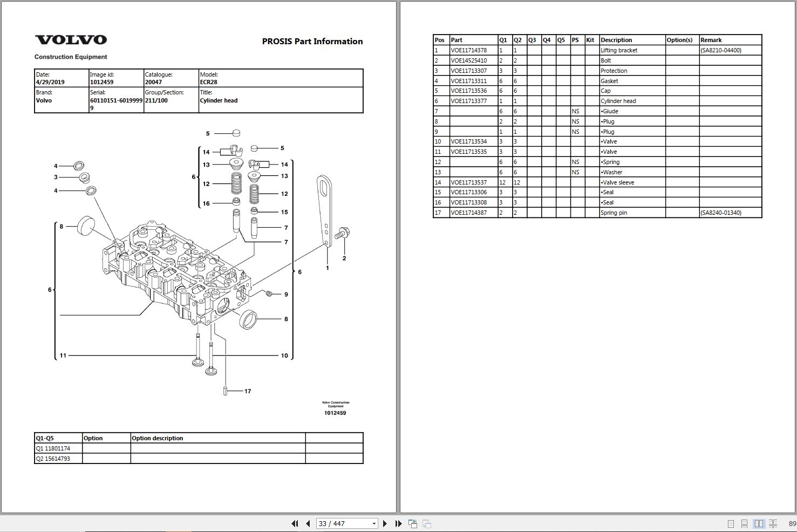Click the •Valve sleeve description

pos(617,182)
